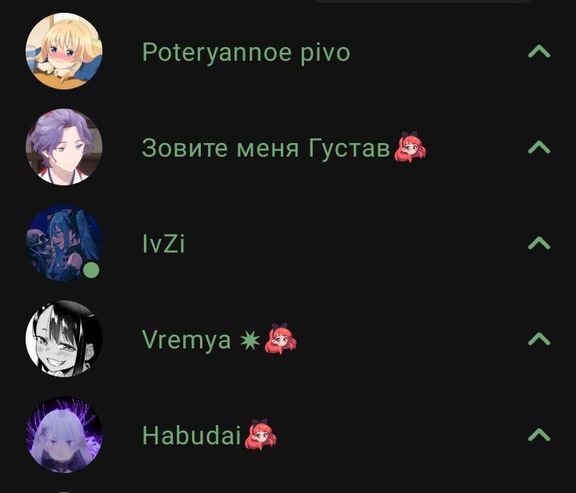Image resolution: width=576 pixels, height=493 pixels.
Task: Expand the chevron in the Vremya row
Action: [539, 339]
